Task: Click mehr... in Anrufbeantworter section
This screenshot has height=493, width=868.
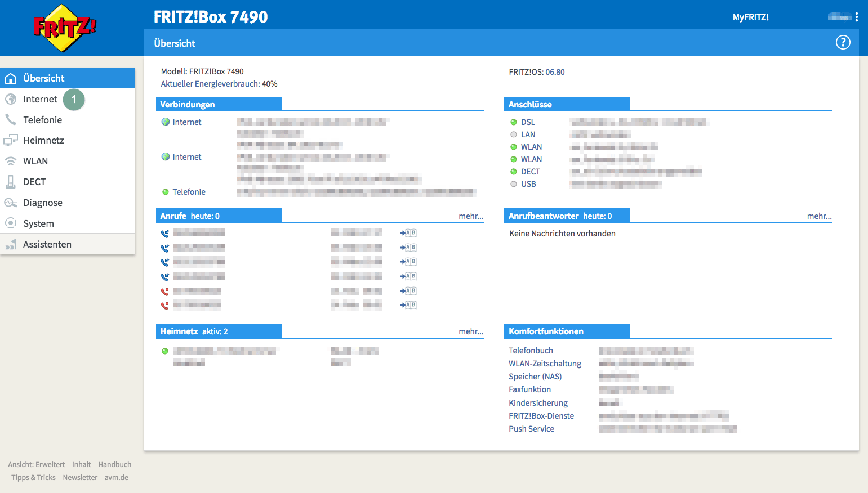Action: [819, 216]
